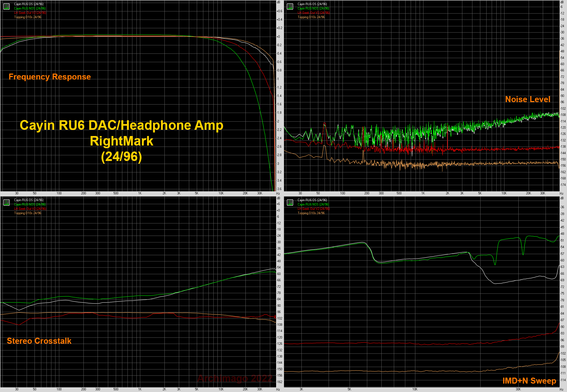Select Cayin RU6 OS legend in IMD+N Sweep graph
Image resolution: width=567 pixels, height=392 pixels.
(312, 200)
